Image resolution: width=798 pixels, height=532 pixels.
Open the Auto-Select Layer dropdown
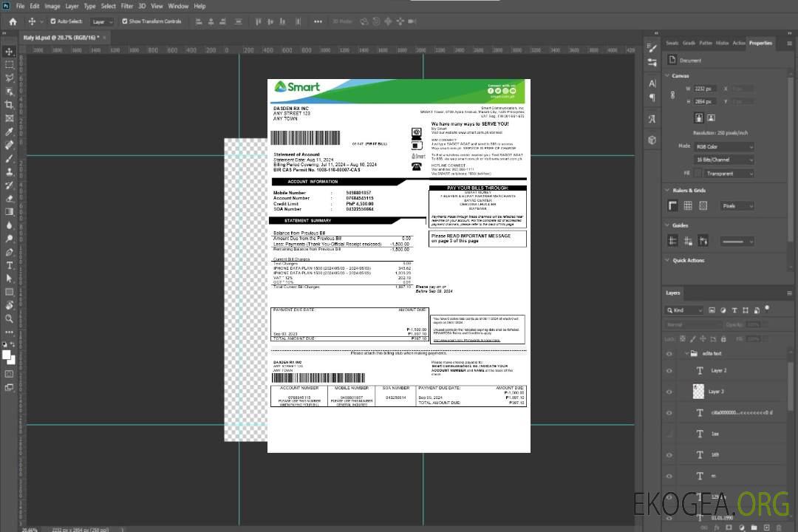(103, 21)
